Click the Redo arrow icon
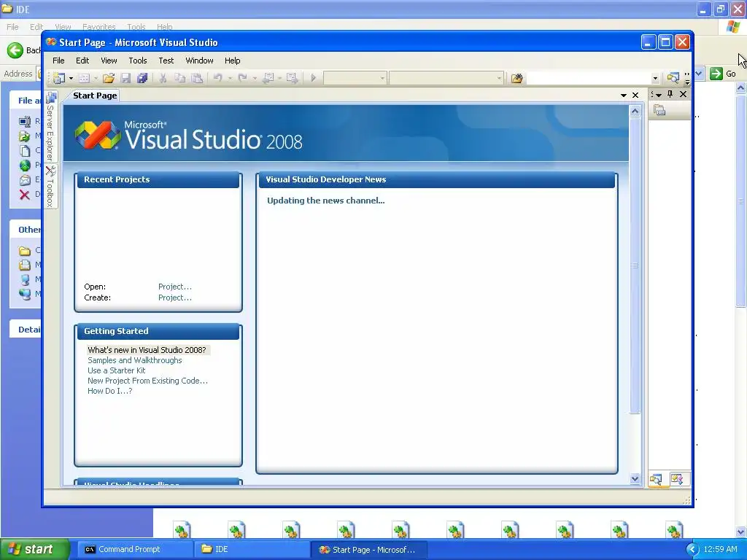Image resolution: width=747 pixels, height=560 pixels. (x=242, y=78)
